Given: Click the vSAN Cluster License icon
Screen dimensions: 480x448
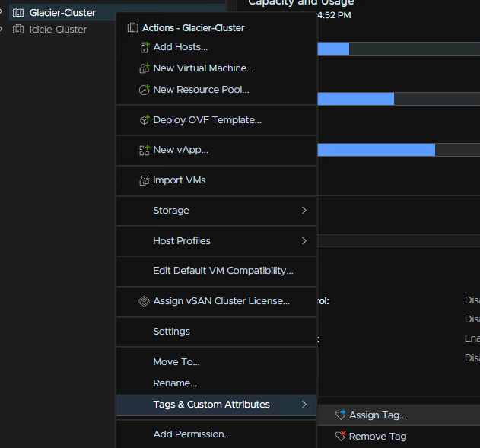Looking at the screenshot, I should click(144, 301).
